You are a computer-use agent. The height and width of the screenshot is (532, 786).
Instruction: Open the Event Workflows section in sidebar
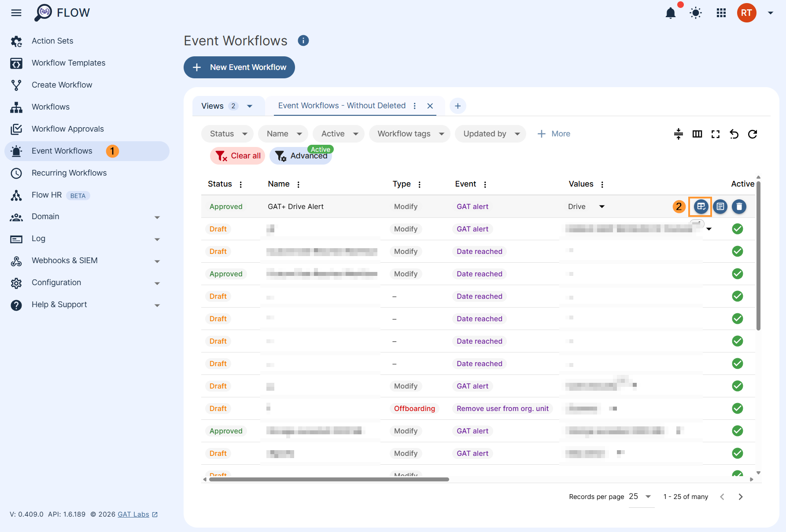pyautogui.click(x=62, y=150)
